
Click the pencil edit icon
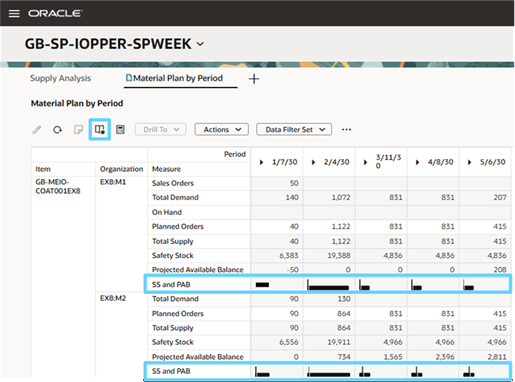click(x=37, y=129)
